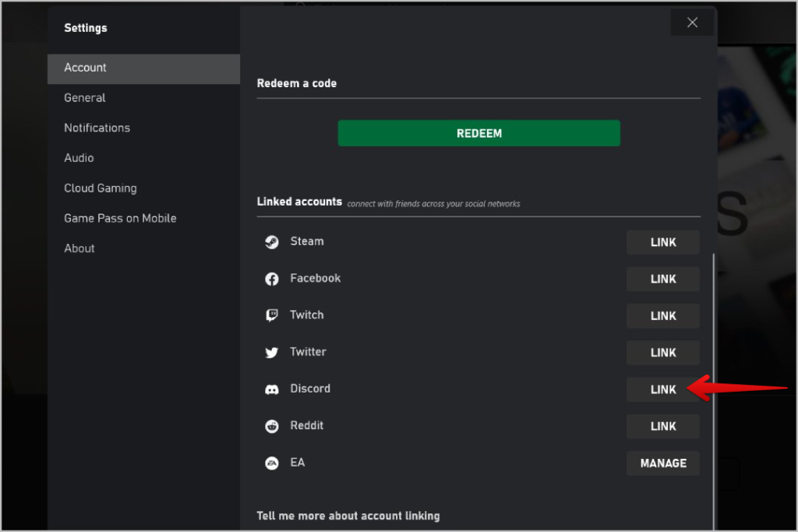Open Tell me more about account linking
Image resolution: width=798 pixels, height=532 pixels.
(348, 516)
